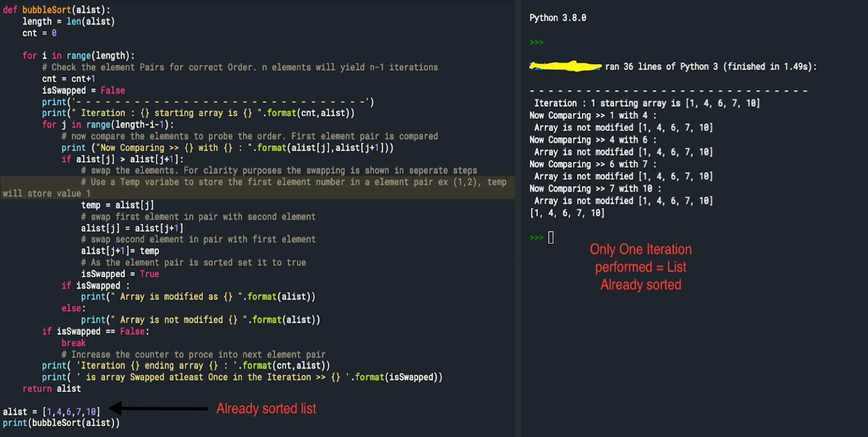The height and width of the screenshot is (437, 868).
Task: Click the comment 'now compare the elements to probe'
Action: pos(250,136)
